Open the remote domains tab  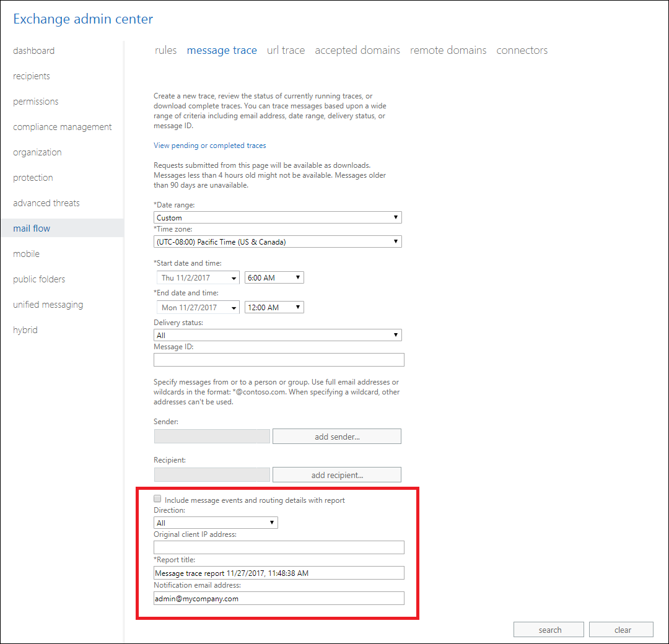(448, 50)
